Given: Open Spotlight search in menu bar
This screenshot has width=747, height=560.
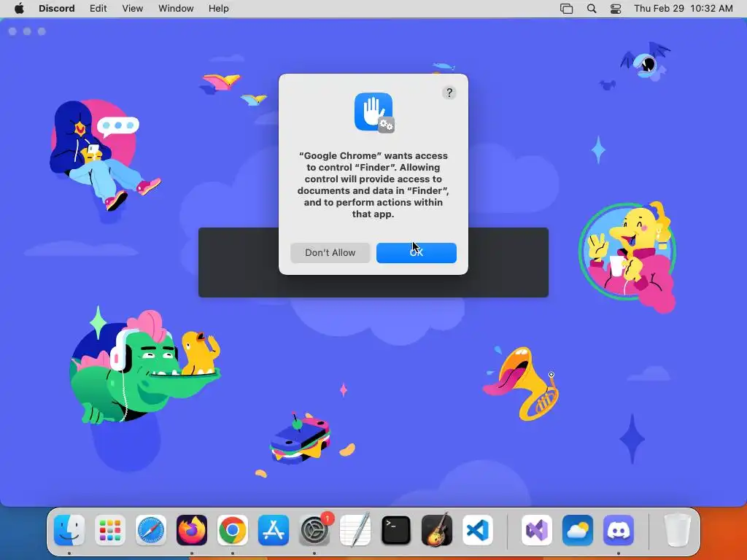Looking at the screenshot, I should pos(591,9).
